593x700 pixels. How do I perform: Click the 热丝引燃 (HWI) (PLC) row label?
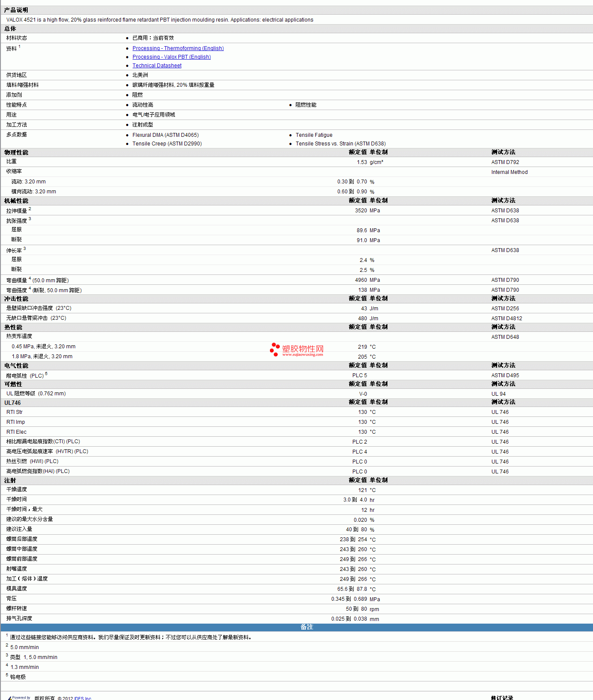coord(32,461)
